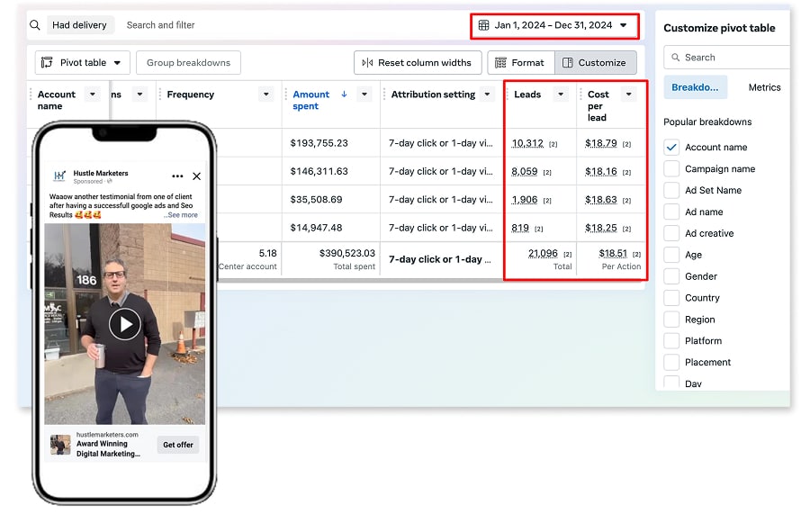The height and width of the screenshot is (532, 801).
Task: Click the small advertiser thumbnail beside Award Winning
Action: [60, 445]
